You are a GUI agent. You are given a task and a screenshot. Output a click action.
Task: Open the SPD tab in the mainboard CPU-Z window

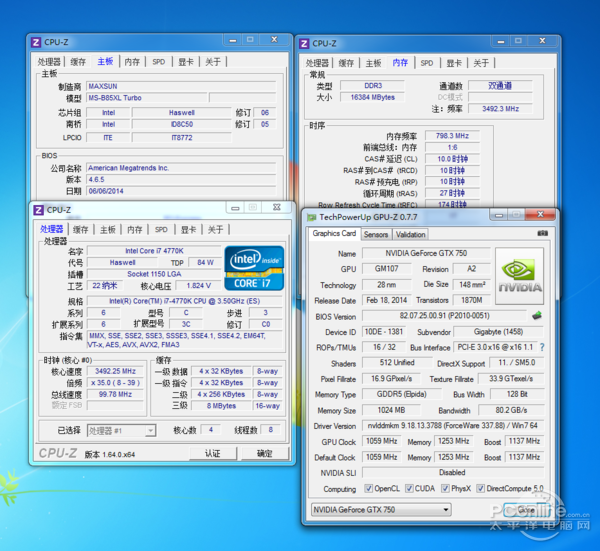tap(159, 62)
